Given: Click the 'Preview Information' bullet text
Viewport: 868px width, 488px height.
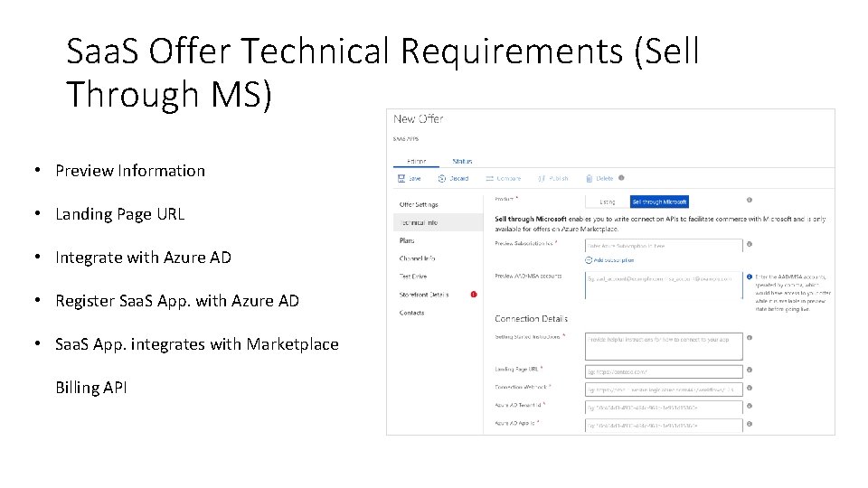Looking at the screenshot, I should tap(130, 171).
